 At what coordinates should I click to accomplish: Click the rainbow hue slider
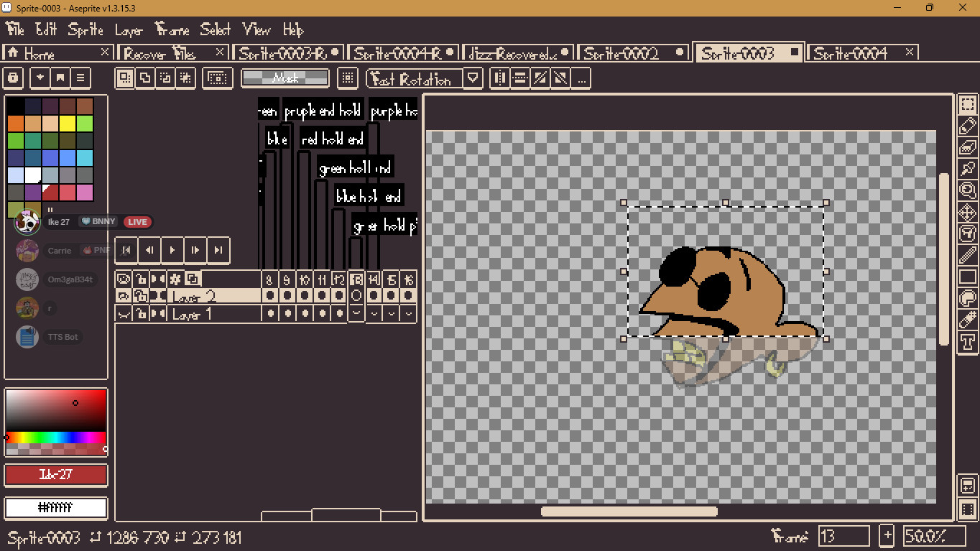point(56,437)
